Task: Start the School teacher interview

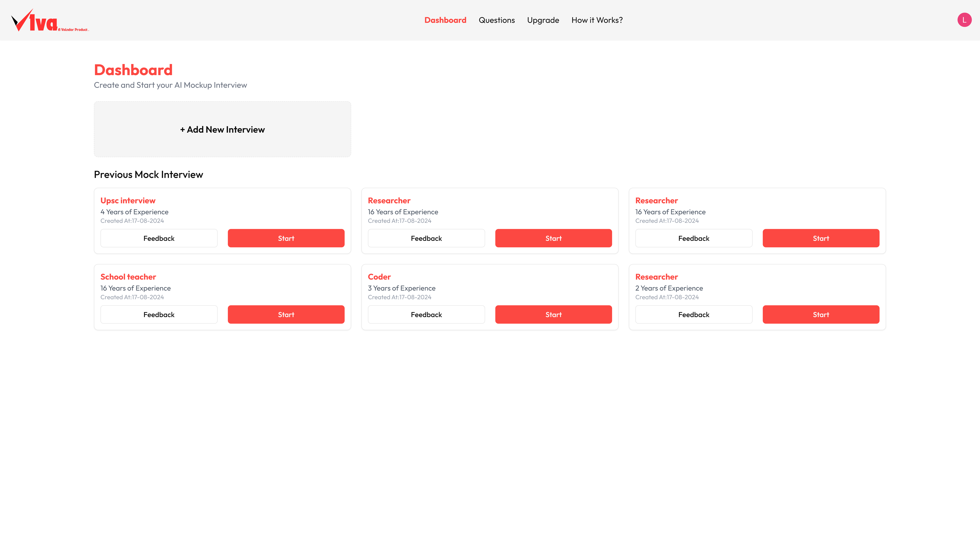Action: tap(286, 315)
